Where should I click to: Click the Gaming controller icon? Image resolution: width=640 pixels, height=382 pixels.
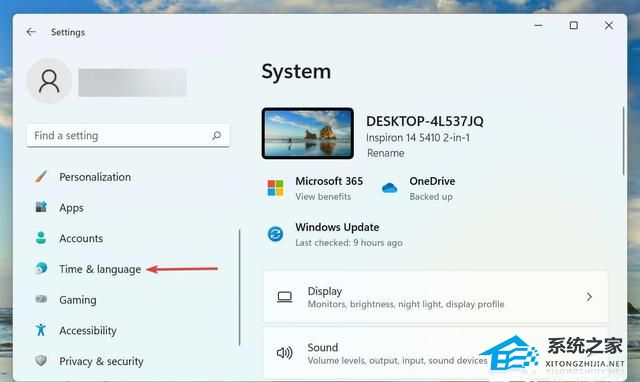41,299
